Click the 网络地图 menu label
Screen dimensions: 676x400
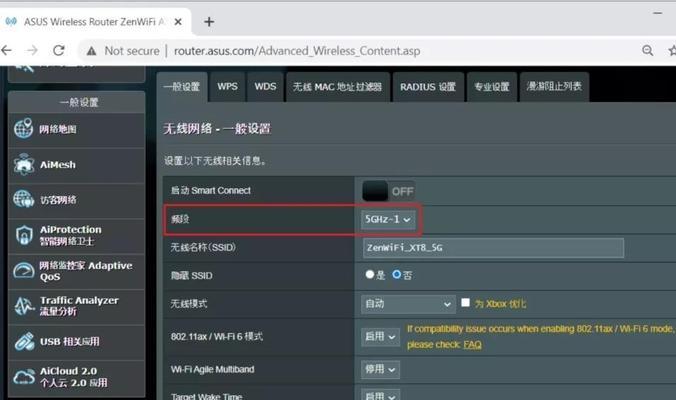click(58, 129)
